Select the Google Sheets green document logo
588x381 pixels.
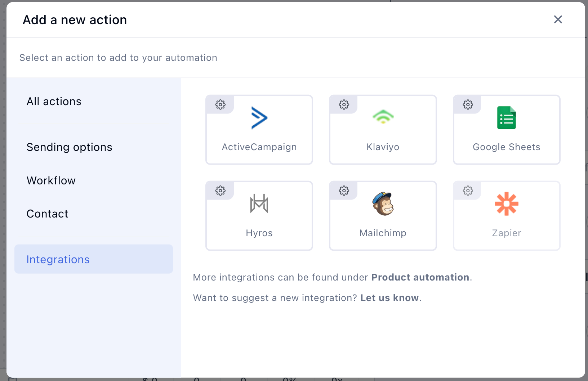(507, 118)
